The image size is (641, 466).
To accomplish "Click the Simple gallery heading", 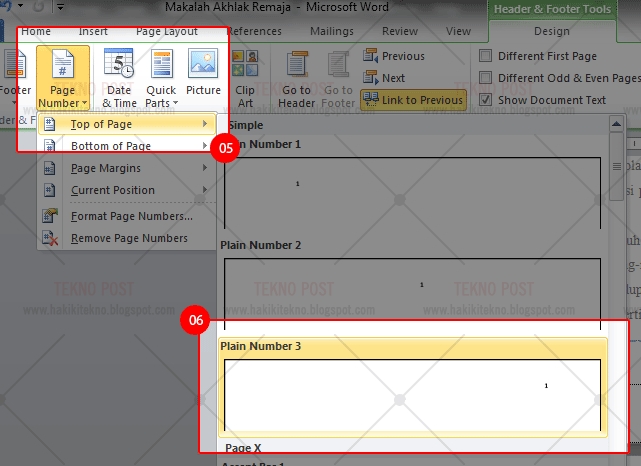I will click(245, 125).
